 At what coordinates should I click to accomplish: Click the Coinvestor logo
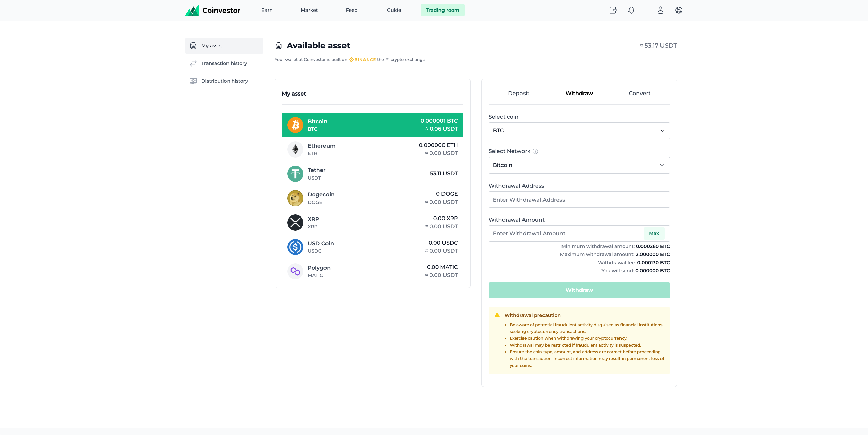point(213,10)
